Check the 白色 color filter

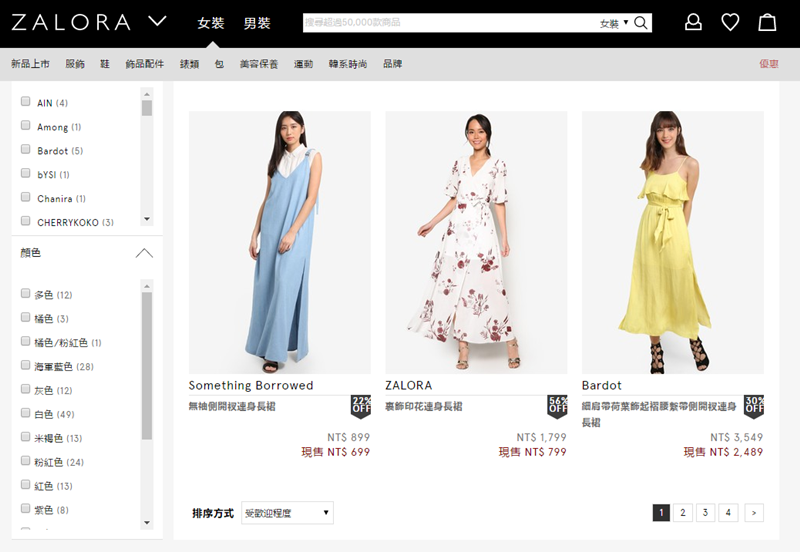point(25,413)
